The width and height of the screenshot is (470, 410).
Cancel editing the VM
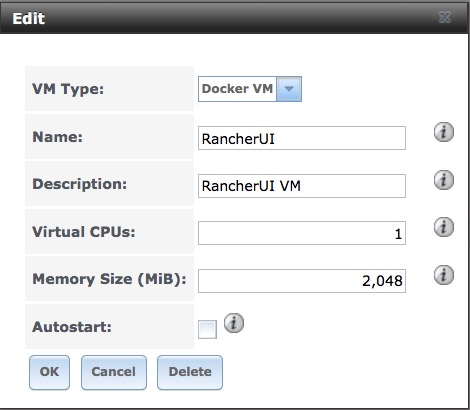(114, 372)
